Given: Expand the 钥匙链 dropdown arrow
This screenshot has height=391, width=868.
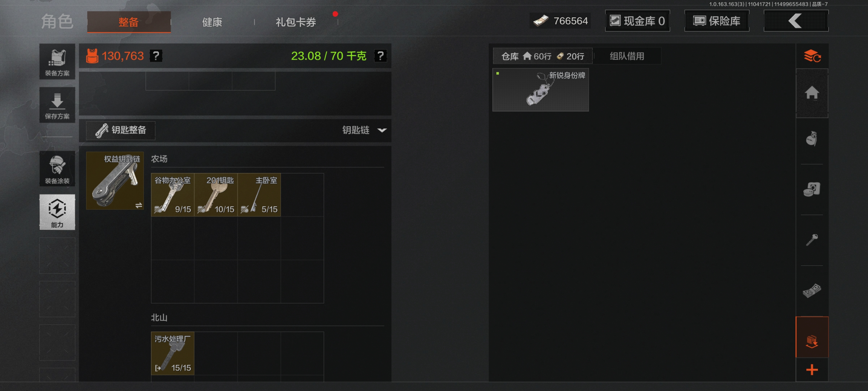Looking at the screenshot, I should click(x=382, y=130).
